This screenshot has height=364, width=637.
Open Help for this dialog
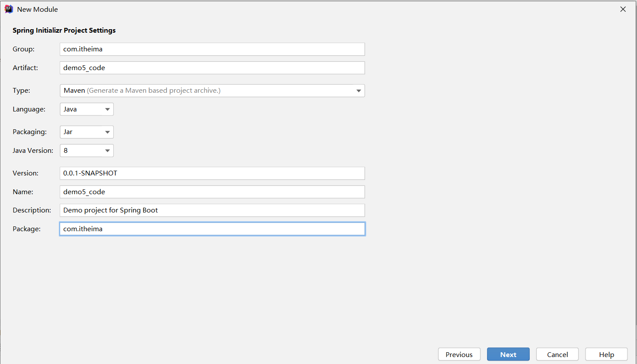[606, 354]
